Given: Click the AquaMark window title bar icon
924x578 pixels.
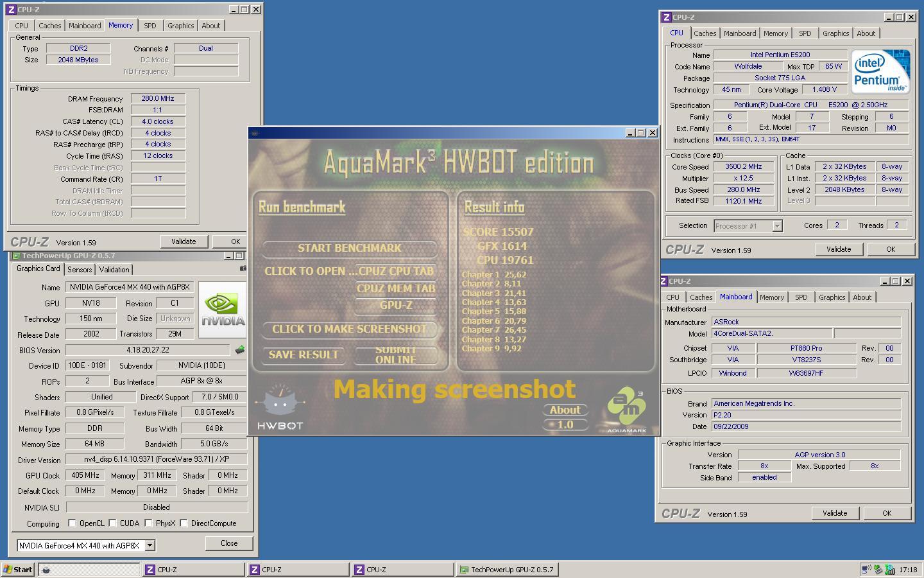Looking at the screenshot, I should (x=255, y=133).
